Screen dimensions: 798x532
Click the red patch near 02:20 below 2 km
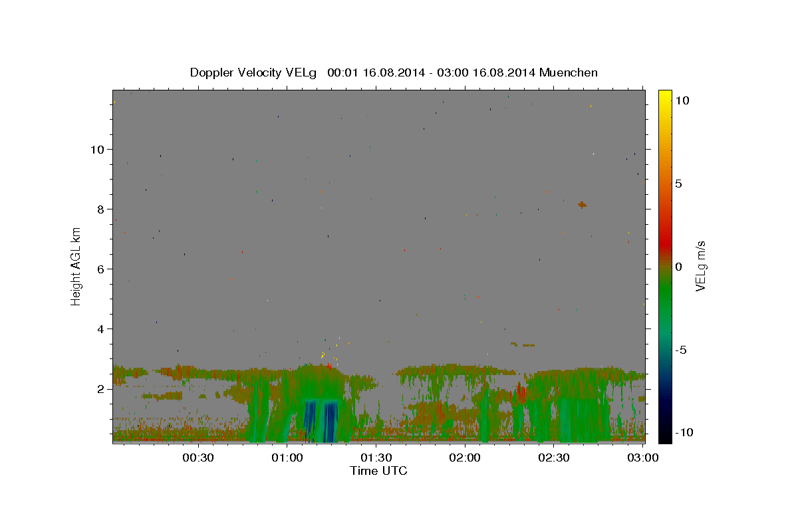coord(522,394)
